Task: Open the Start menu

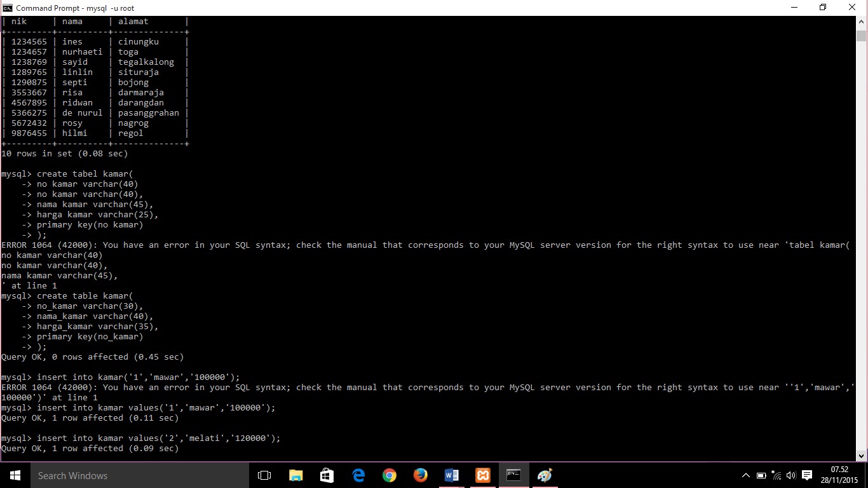Action: pos(14,475)
